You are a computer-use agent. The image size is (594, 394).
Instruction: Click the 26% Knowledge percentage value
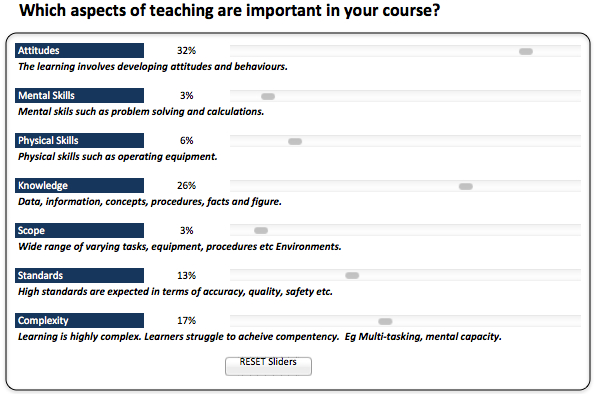click(x=186, y=186)
